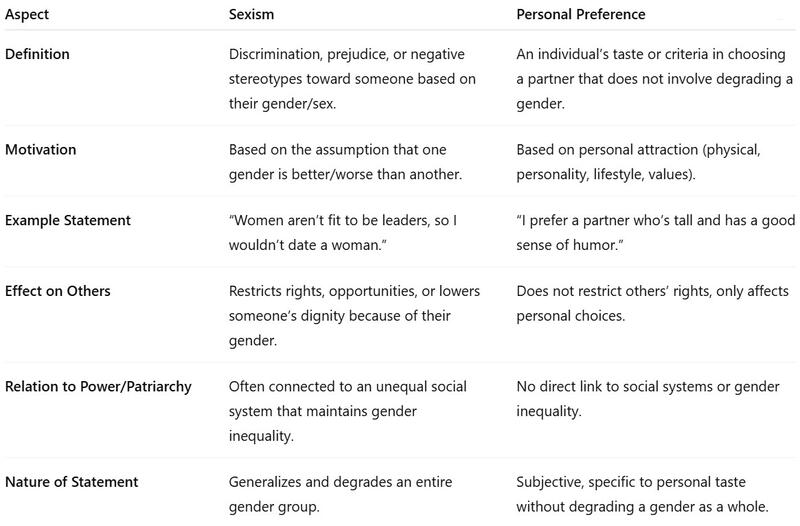Click the "Women aren't fit to be leaders" quote

coord(340,231)
